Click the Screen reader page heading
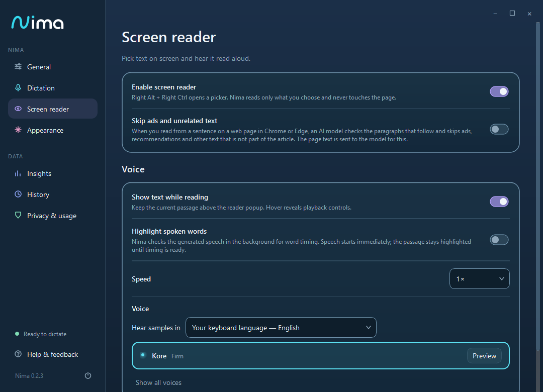Viewport: 543px width, 392px height. click(x=168, y=37)
